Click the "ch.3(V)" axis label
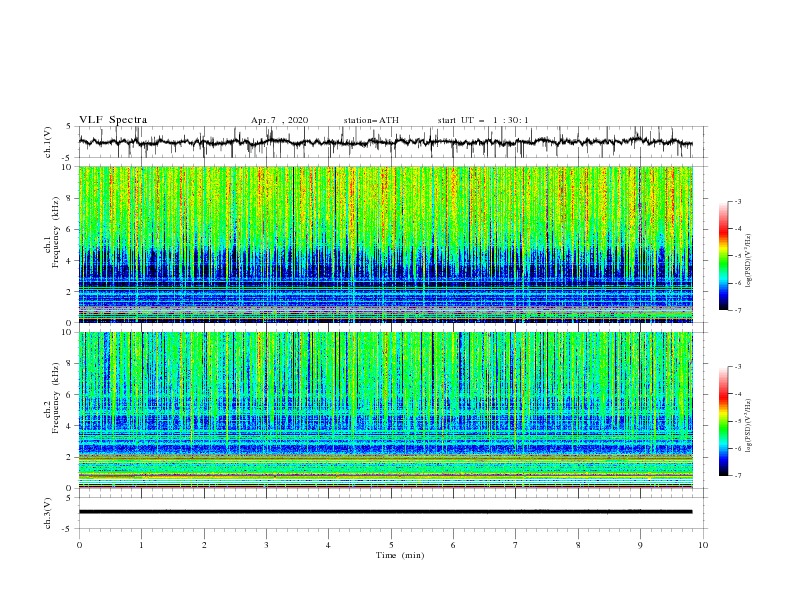 point(48,513)
